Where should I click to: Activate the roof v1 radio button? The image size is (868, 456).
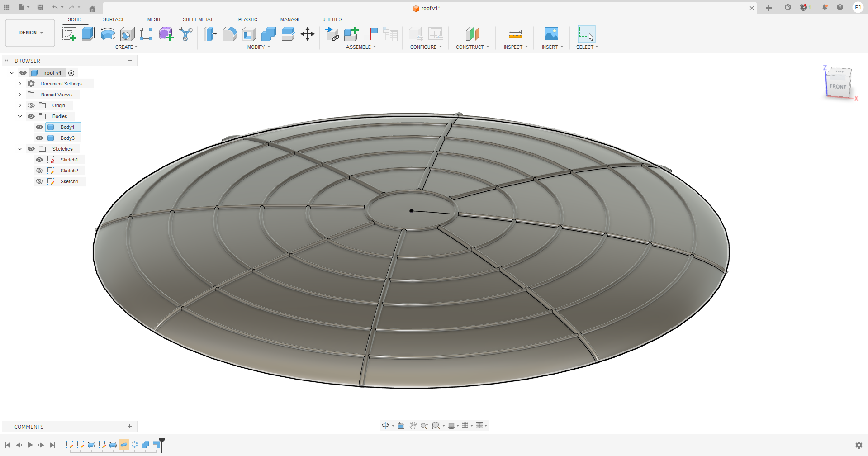click(x=71, y=73)
